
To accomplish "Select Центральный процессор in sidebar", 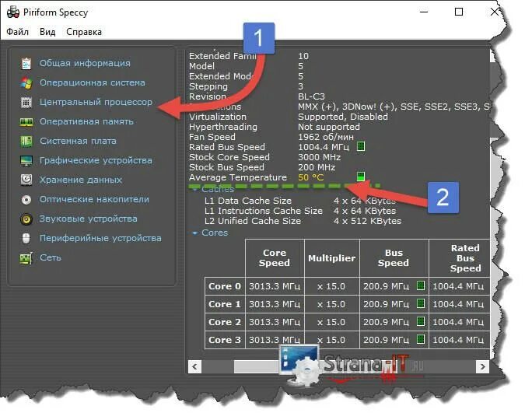I will [96, 102].
